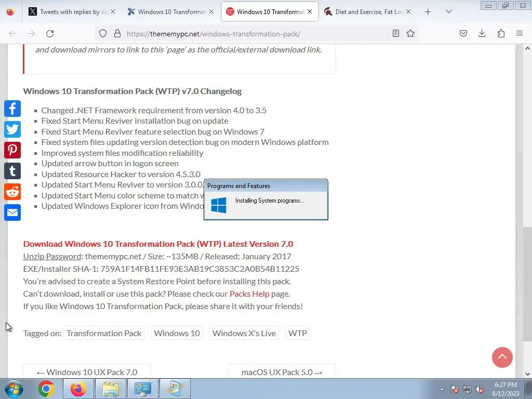This screenshot has height=399, width=532.
Task: Click 'Updated arrow button in logon screen' item
Action: [110, 163]
